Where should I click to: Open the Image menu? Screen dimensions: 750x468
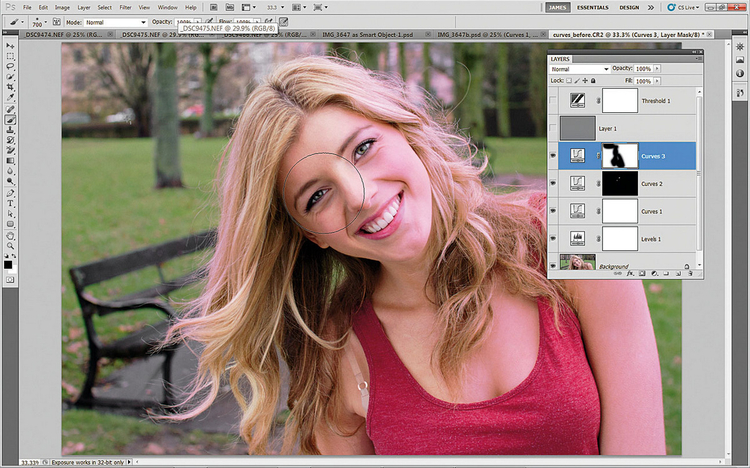tap(62, 8)
